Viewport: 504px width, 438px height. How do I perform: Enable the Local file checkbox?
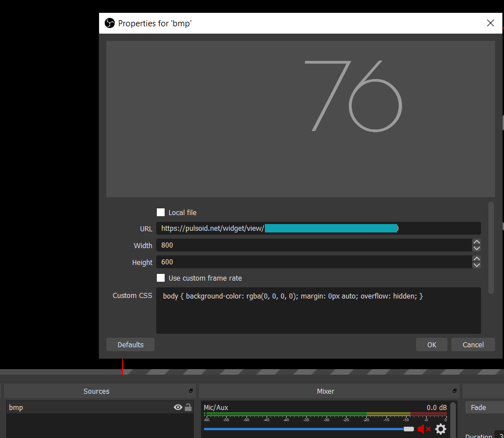(161, 212)
